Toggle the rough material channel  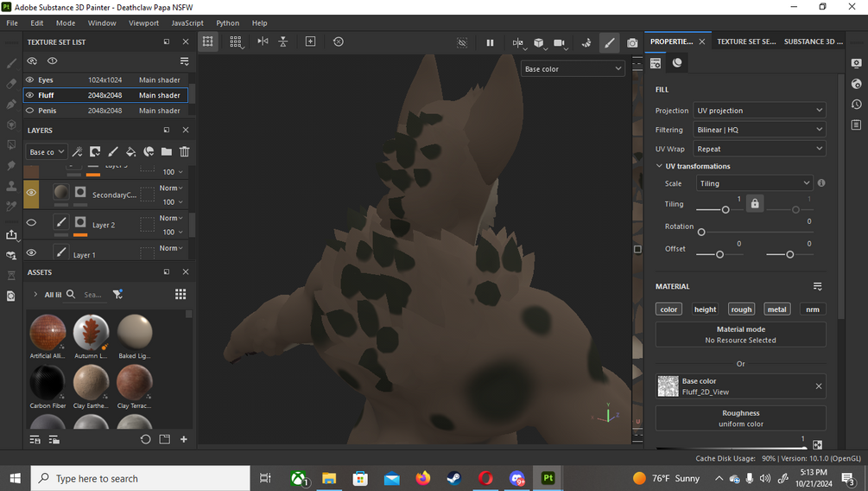741,309
